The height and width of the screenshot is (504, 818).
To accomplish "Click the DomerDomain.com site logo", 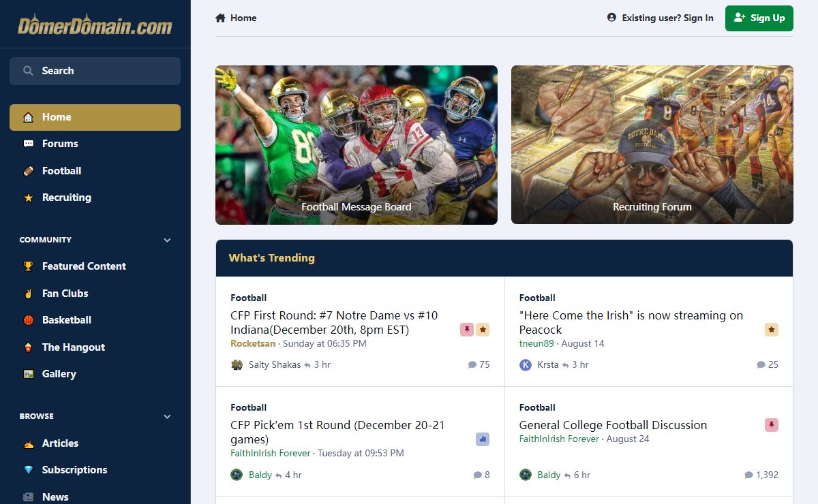I will point(95,26).
